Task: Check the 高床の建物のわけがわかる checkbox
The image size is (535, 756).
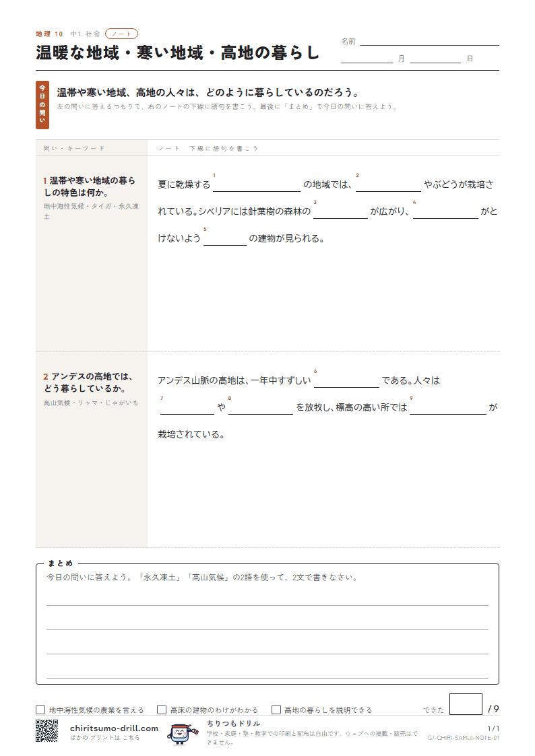Action: point(162,710)
